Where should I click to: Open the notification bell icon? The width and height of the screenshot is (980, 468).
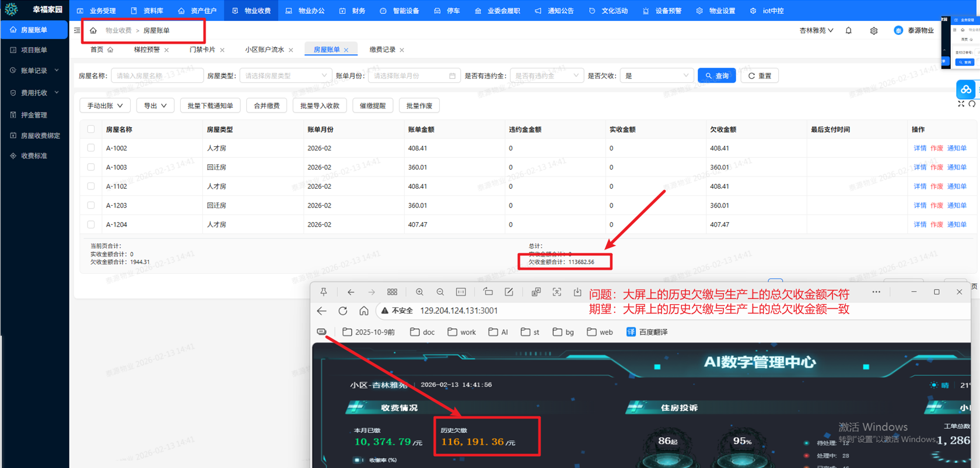click(x=849, y=31)
